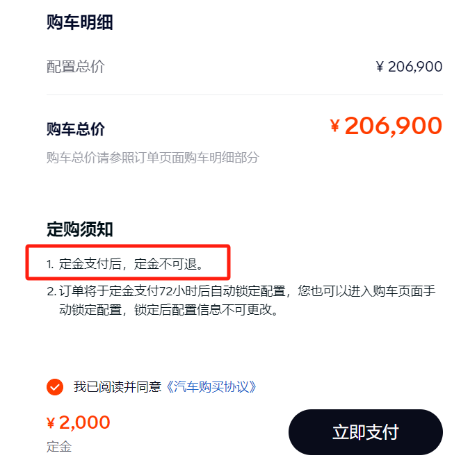Click the grey 定金 label under ¥2,000
461x476 pixels.
pyautogui.click(x=59, y=447)
